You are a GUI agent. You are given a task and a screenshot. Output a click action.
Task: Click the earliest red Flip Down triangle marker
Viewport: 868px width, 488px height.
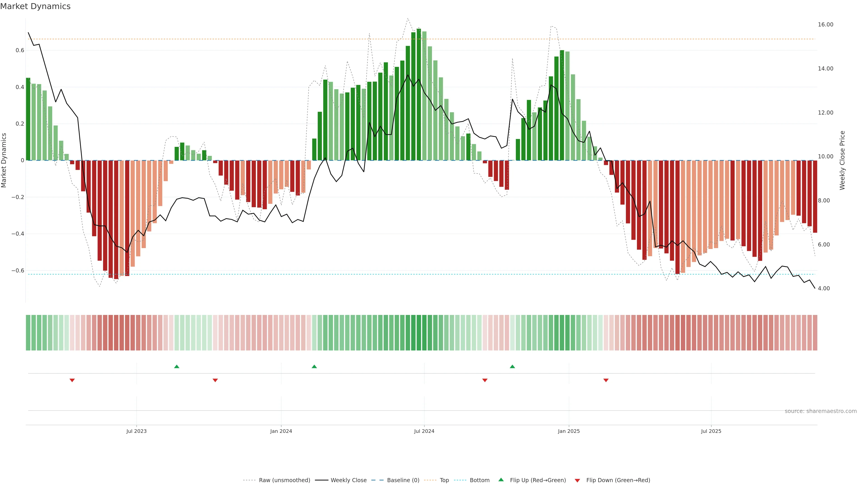(72, 380)
